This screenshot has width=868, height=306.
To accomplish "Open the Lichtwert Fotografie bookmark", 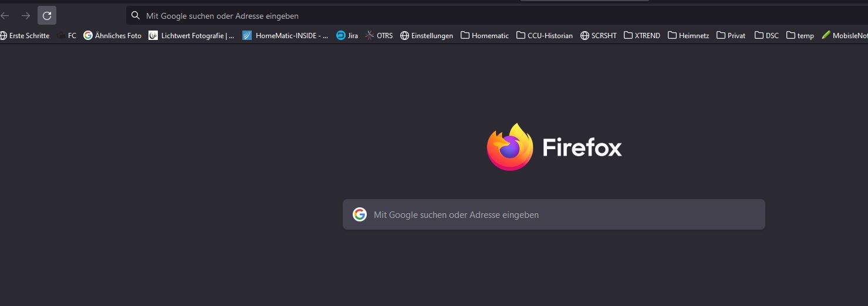I will pos(191,35).
